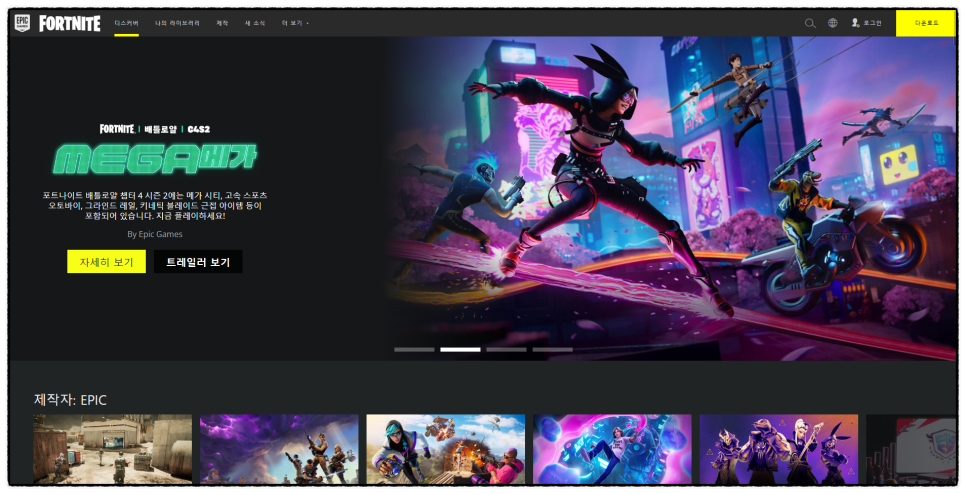Click the 자세히 보기 button

click(107, 262)
